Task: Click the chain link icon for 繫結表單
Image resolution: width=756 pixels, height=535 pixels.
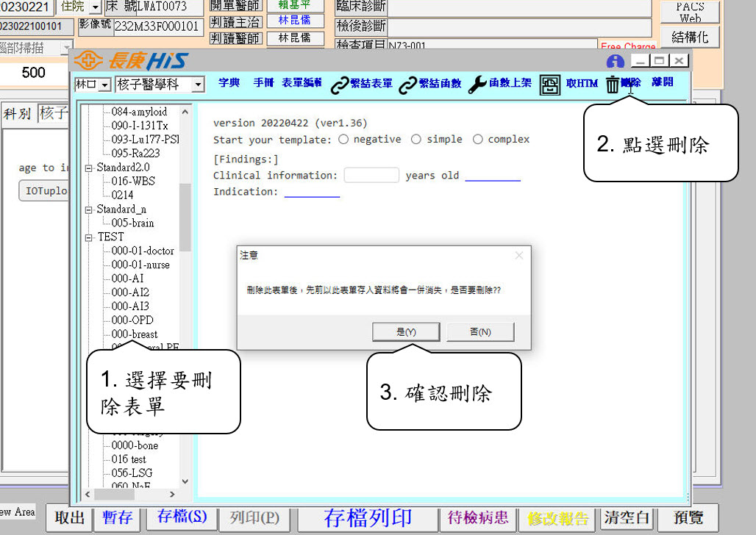Action: (339, 85)
